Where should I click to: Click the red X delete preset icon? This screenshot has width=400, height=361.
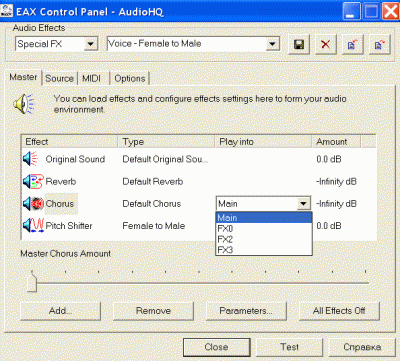tap(326, 44)
